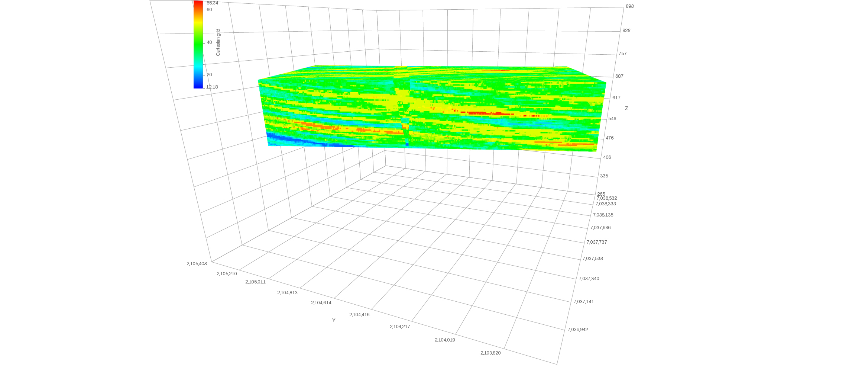868x372 pixels.
Task: Click axis tick label 7,037,340
Action: click(x=589, y=279)
